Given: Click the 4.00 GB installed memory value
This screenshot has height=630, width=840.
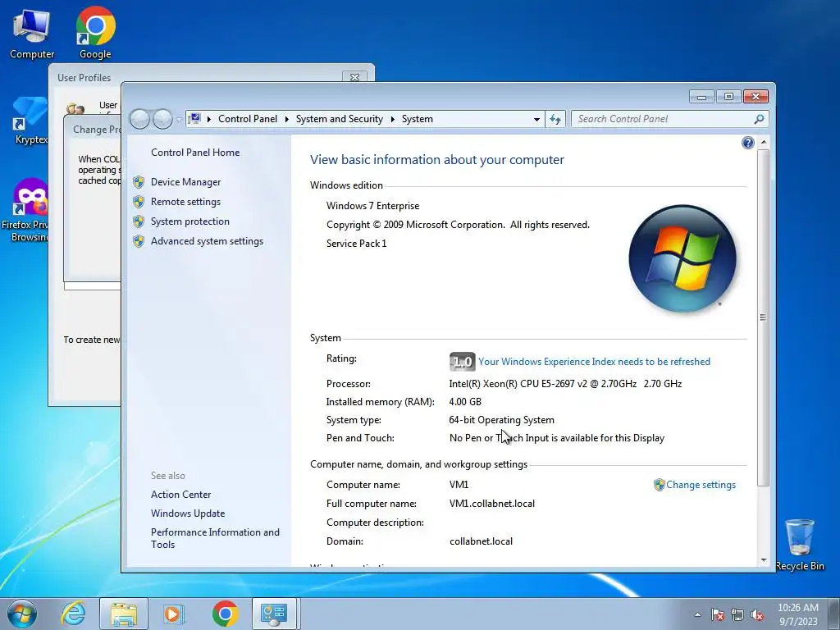Looking at the screenshot, I should click(x=465, y=402).
